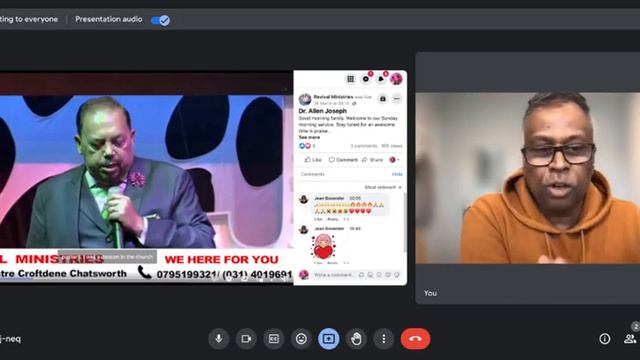Reply to Jean Govender's emoji comment
This screenshot has width=640, height=360.
tap(333, 219)
